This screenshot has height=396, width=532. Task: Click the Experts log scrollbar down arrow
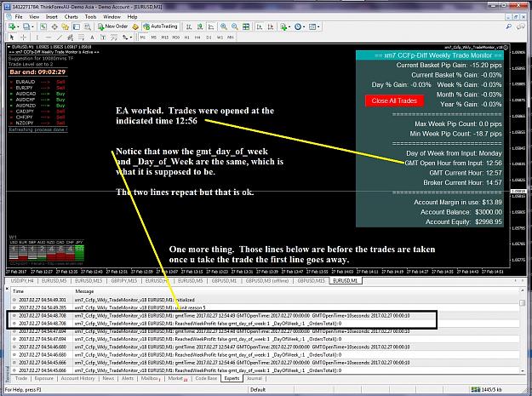click(523, 371)
